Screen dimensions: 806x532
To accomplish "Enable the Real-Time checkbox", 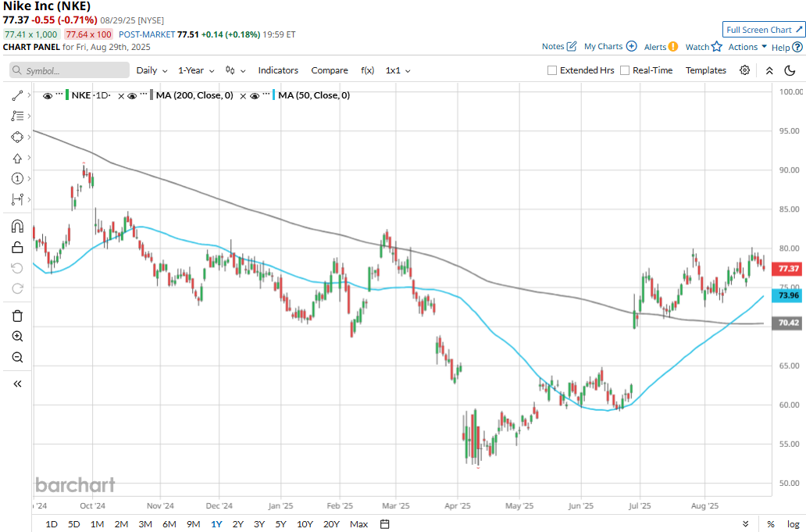I will (625, 70).
